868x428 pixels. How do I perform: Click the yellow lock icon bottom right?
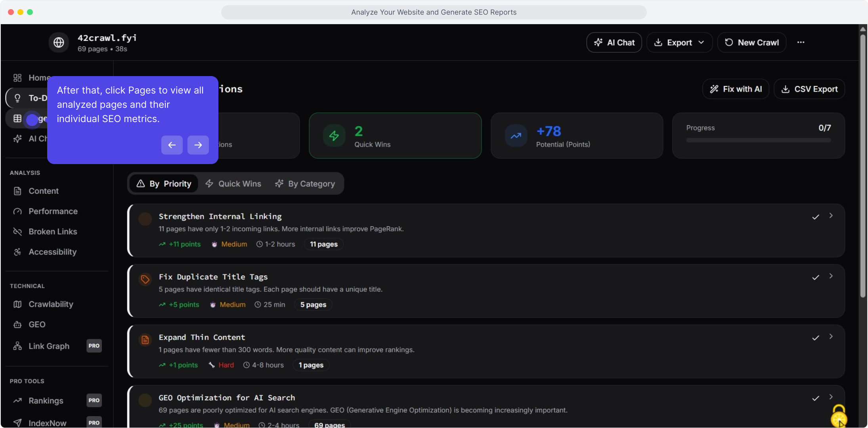tap(838, 415)
